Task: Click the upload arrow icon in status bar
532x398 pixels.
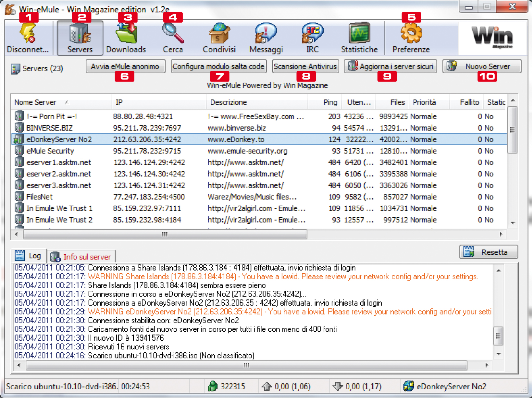Action: [267, 386]
